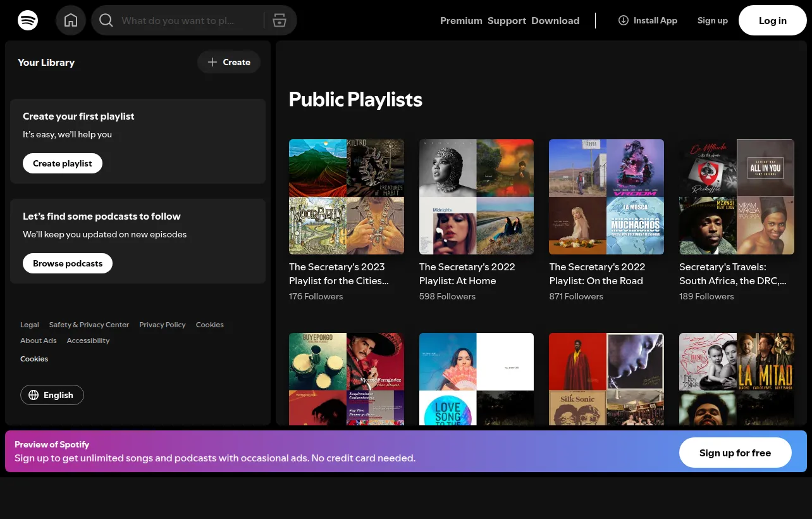The height and width of the screenshot is (519, 812).
Task: Open the English language selector
Action: tap(52, 395)
